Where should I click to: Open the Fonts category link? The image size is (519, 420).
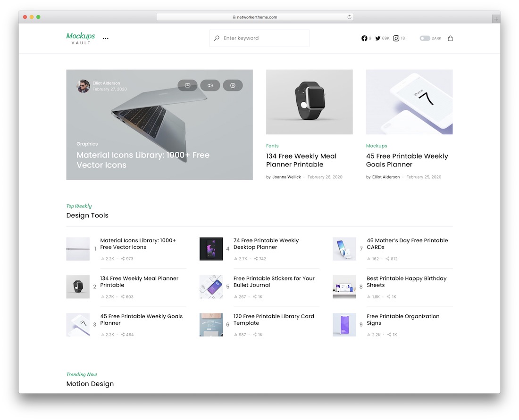tap(272, 146)
